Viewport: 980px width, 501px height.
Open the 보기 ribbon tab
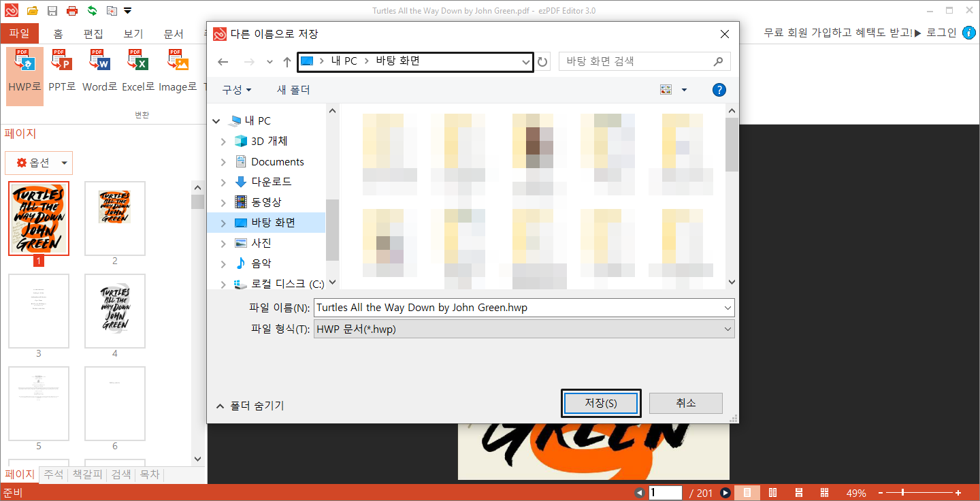133,33
